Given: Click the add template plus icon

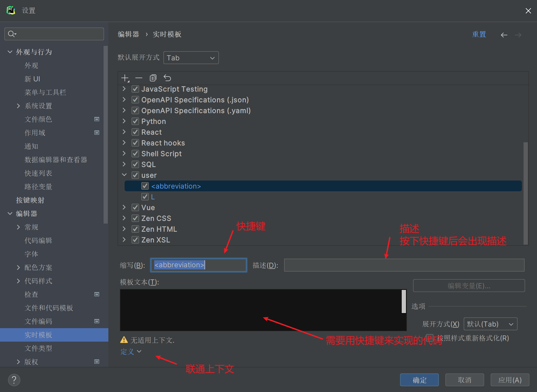Looking at the screenshot, I should tap(125, 78).
